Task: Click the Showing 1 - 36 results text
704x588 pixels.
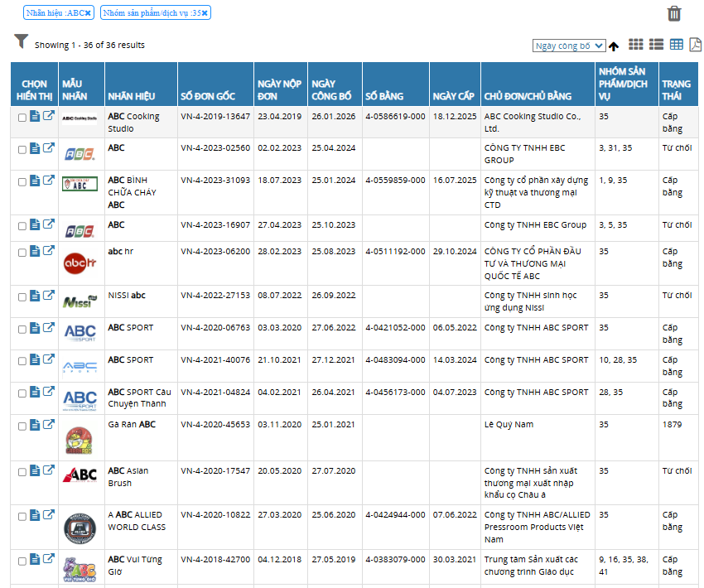Action: pyautogui.click(x=89, y=45)
